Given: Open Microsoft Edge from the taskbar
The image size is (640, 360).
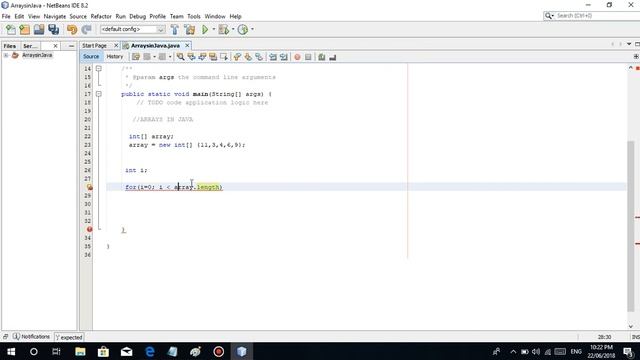Looking at the screenshot, I should 150,351.
